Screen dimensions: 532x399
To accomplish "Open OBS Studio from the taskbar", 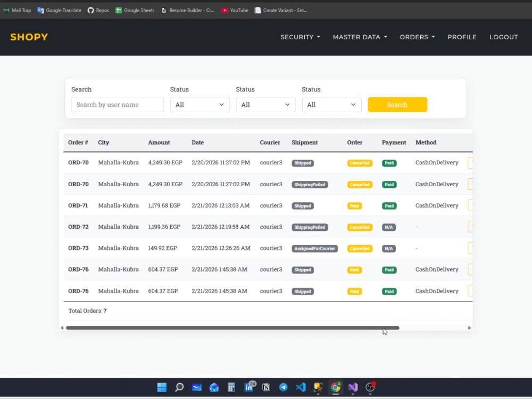I will pos(370,387).
